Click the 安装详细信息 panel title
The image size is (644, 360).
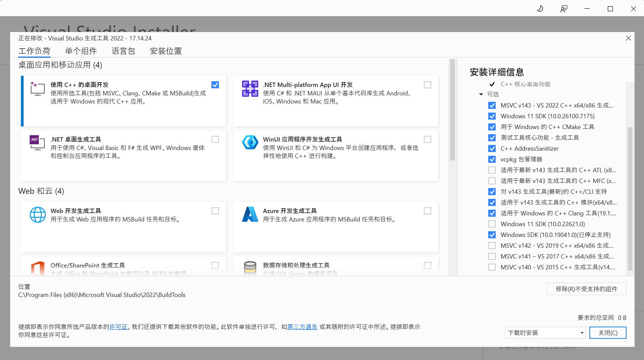pos(497,72)
